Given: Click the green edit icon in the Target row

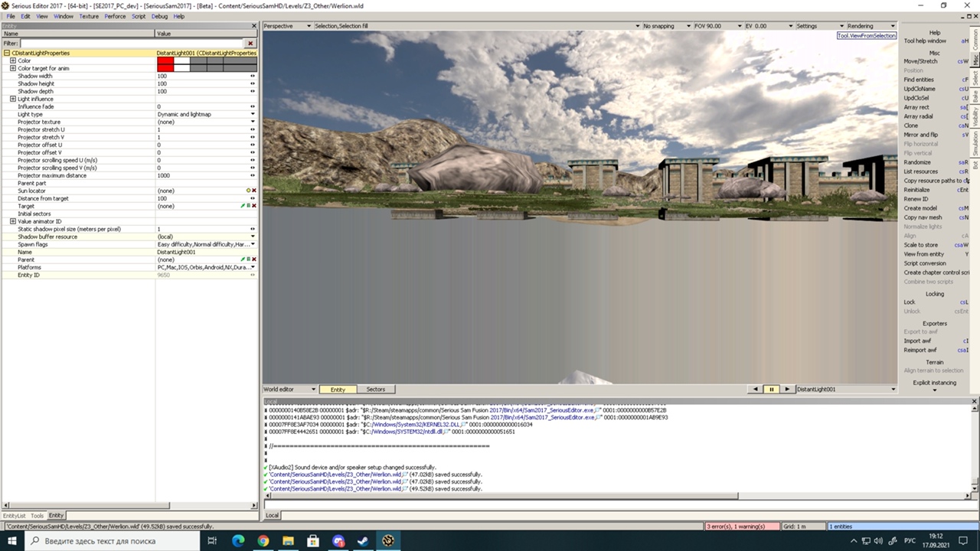Looking at the screenshot, I should [243, 206].
